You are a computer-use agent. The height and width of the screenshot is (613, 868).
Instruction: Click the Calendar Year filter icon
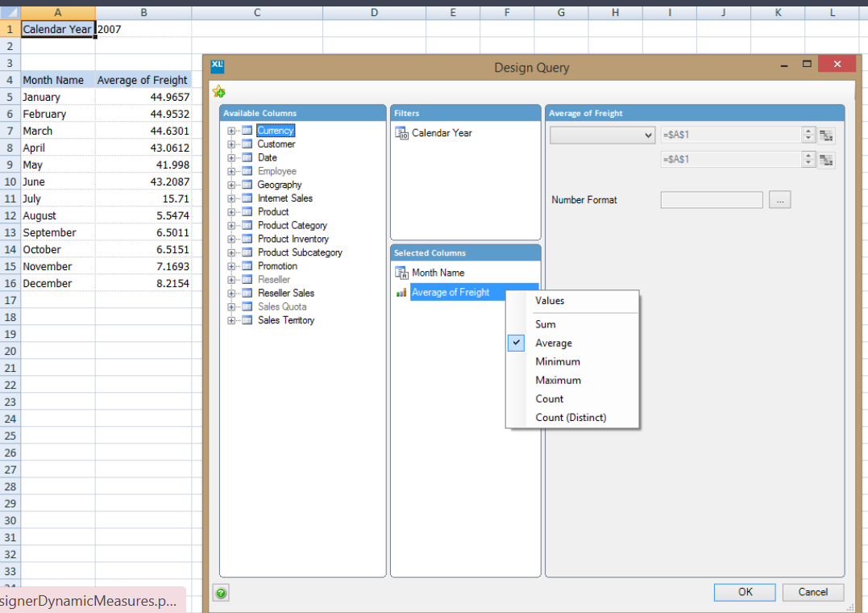(401, 132)
